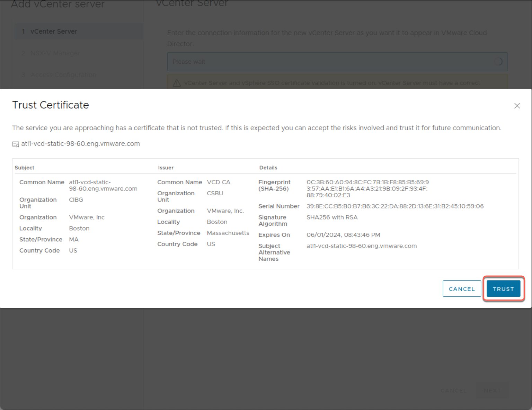Click CANCEL at the bottom of the wizard
Viewport: 532px width, 410px height.
pyautogui.click(x=454, y=390)
